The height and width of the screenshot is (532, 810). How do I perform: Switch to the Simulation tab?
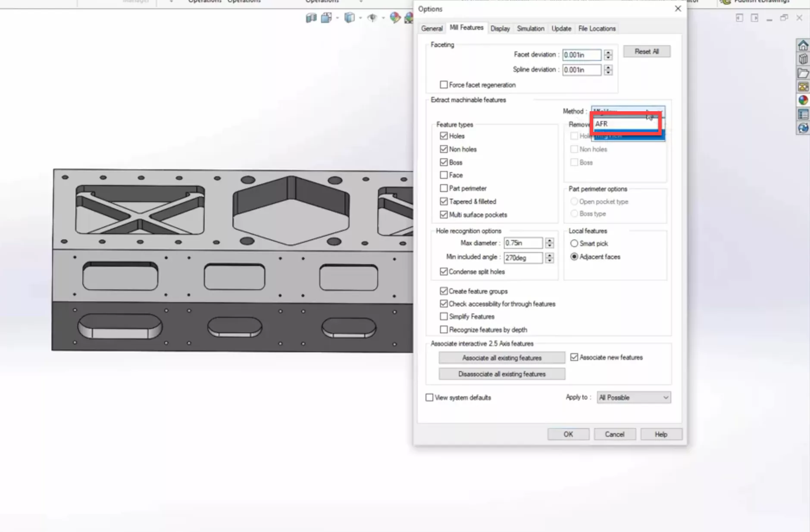[x=530, y=28]
